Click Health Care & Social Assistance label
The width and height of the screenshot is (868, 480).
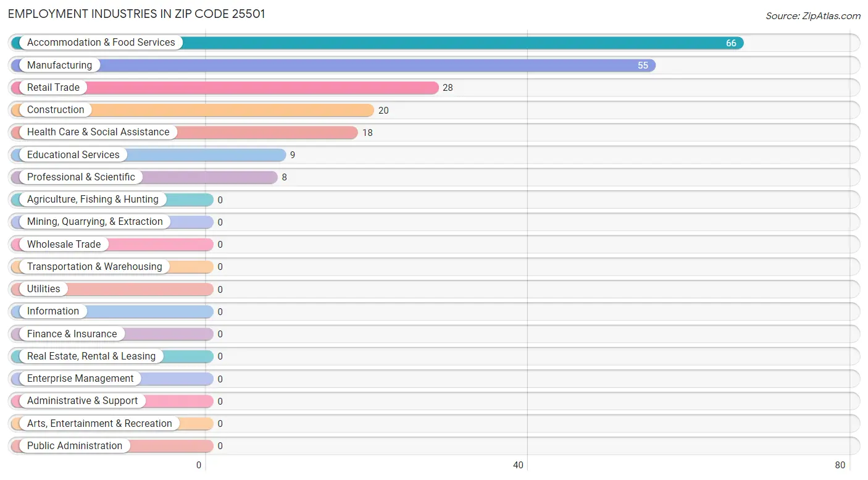[98, 132]
